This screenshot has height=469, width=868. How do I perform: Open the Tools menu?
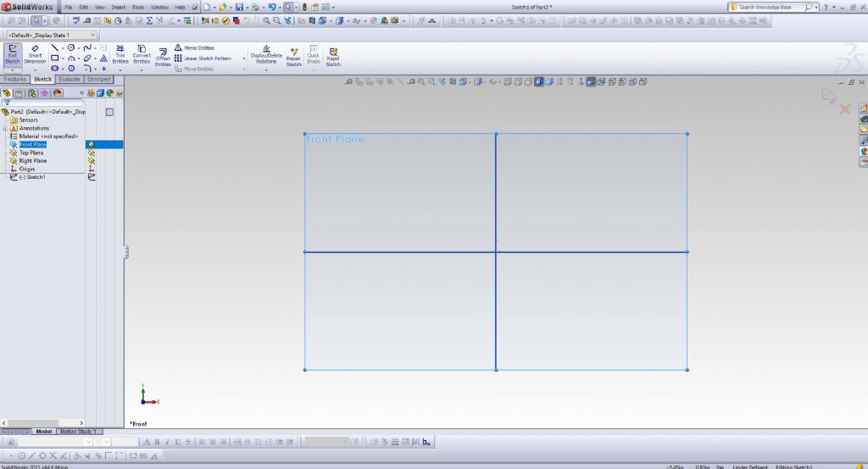click(138, 7)
